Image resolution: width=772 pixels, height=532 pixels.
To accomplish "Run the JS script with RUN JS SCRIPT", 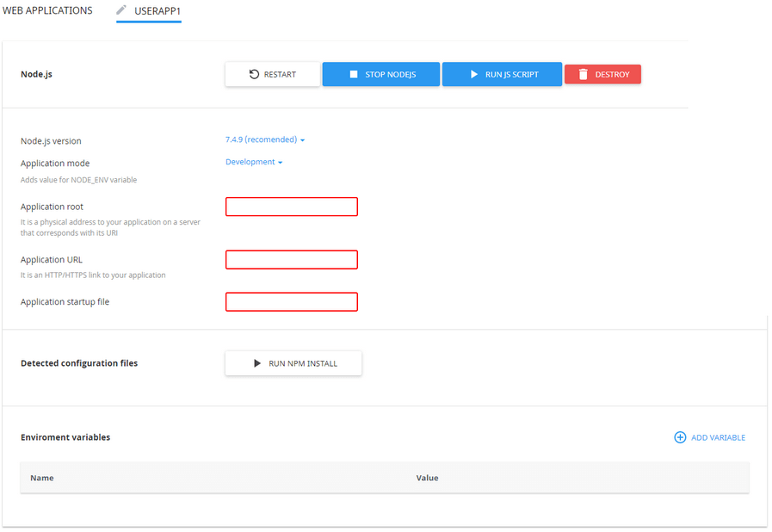I will 502,74.
